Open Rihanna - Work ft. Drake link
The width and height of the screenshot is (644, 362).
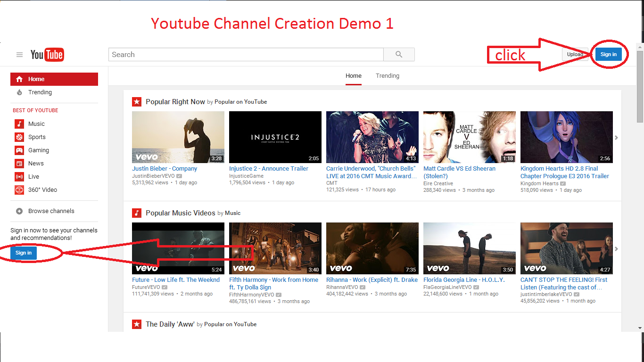click(x=372, y=280)
